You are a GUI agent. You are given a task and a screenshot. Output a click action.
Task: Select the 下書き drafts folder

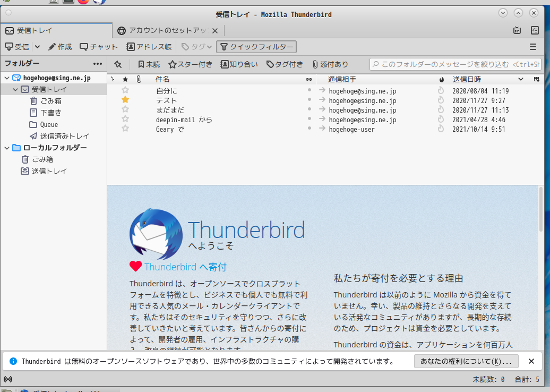[46, 113]
